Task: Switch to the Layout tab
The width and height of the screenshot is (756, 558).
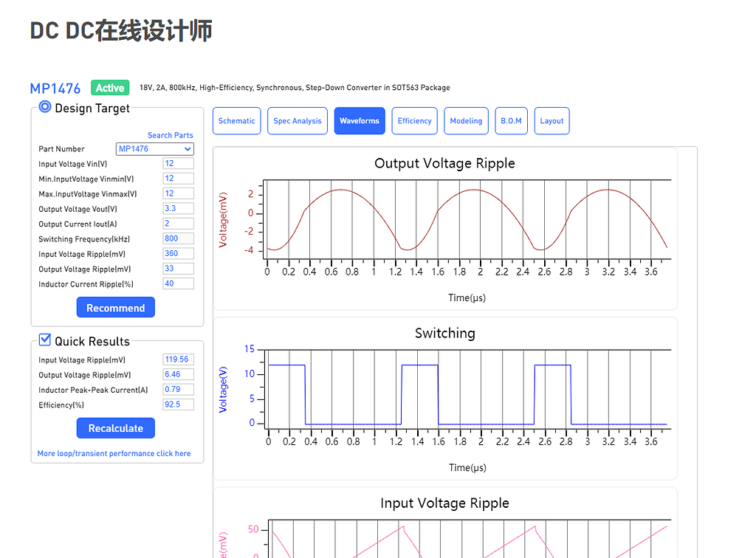Action: tap(551, 120)
